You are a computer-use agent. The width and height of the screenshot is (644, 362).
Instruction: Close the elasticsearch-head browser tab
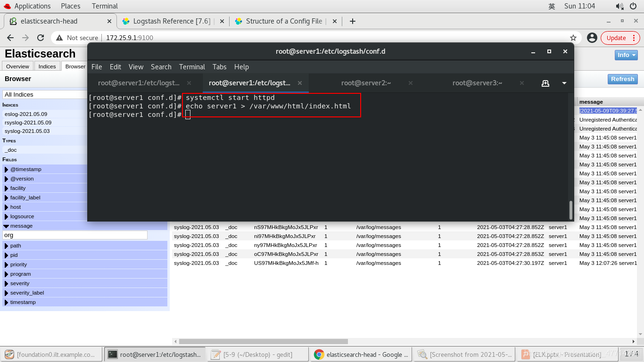(x=109, y=21)
